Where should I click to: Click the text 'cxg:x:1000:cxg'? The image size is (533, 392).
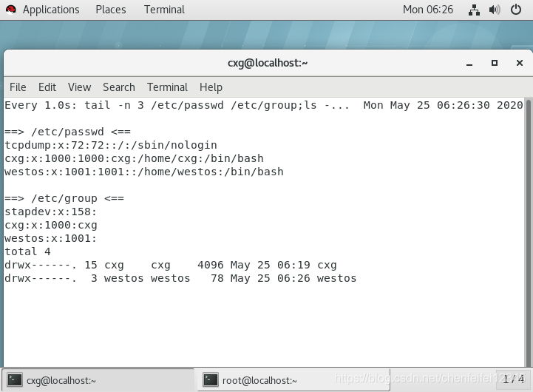click(51, 225)
